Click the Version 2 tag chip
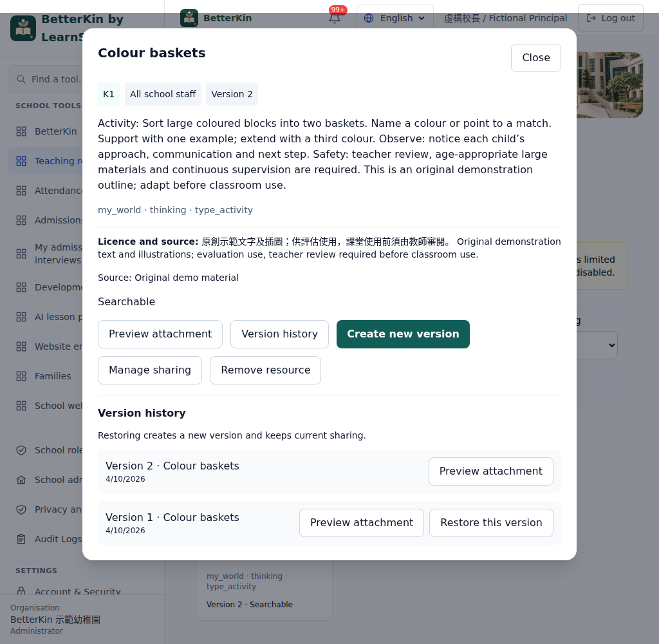This screenshot has width=659, height=644. (232, 94)
